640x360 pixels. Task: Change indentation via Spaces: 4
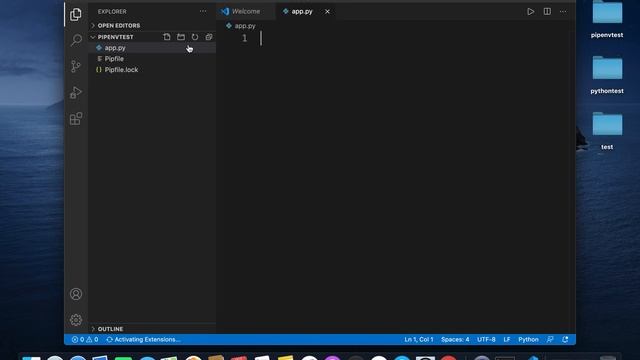pyautogui.click(x=455, y=339)
